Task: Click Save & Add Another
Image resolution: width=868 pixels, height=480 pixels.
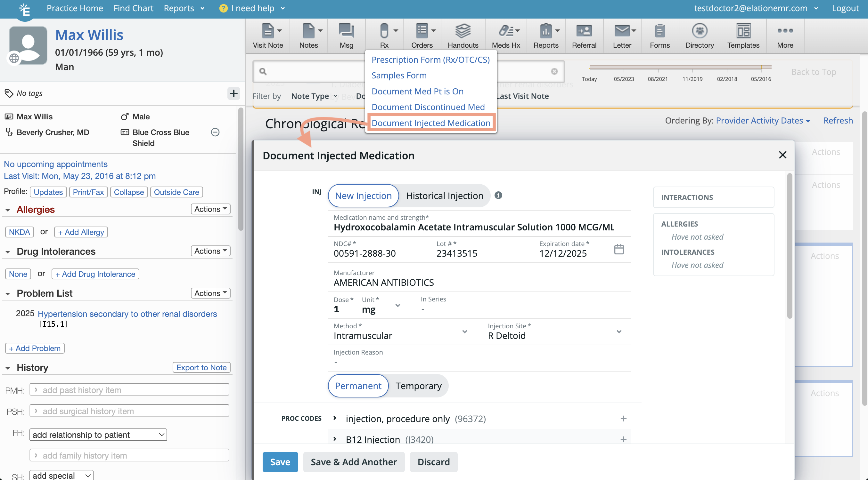Action: pos(354,462)
